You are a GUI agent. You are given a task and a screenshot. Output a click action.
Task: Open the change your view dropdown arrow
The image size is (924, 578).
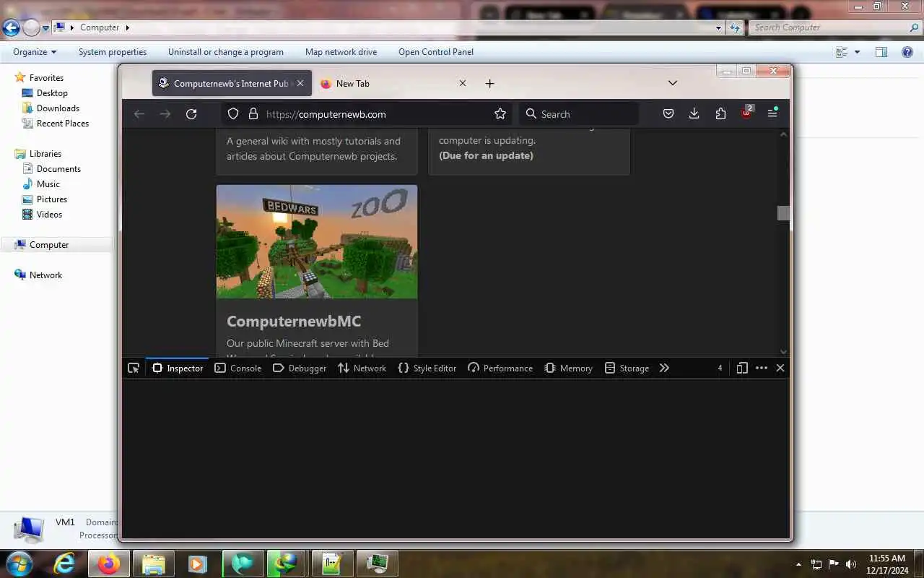[858, 52]
